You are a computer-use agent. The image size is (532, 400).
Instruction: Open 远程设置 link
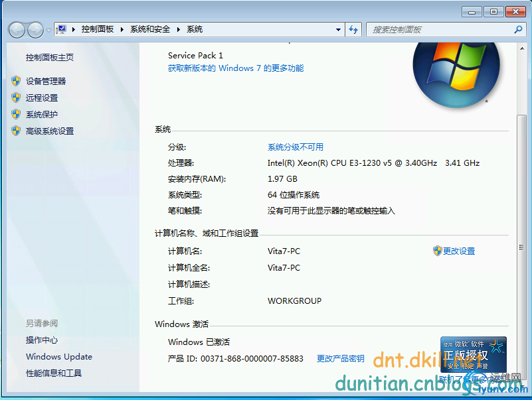coord(42,98)
